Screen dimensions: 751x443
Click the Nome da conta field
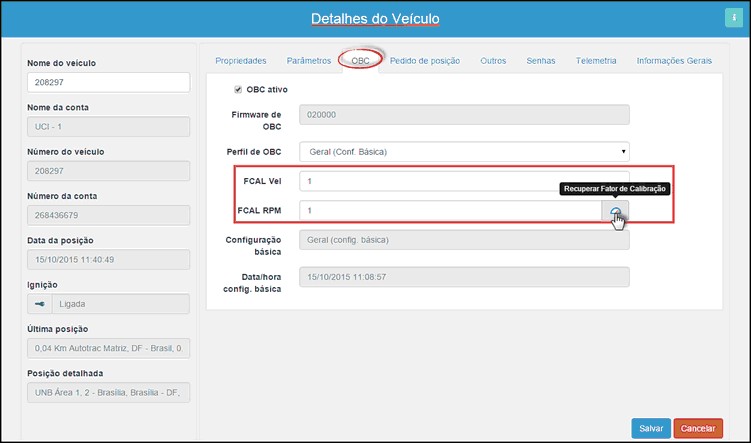[108, 126]
